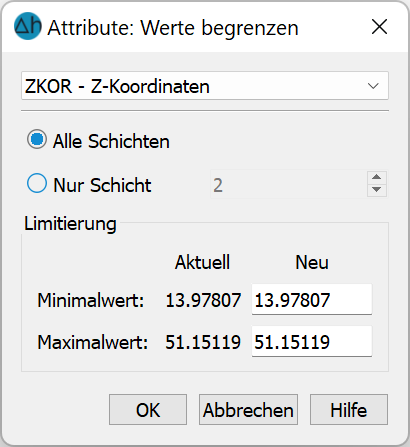Click the current Minimalwert value 13.97807 text
Image resolution: width=410 pixels, height=447 pixels.
point(203,300)
